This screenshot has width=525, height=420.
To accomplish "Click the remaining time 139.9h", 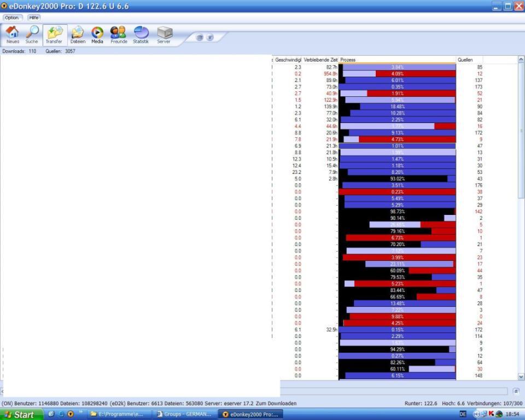I will [330, 107].
